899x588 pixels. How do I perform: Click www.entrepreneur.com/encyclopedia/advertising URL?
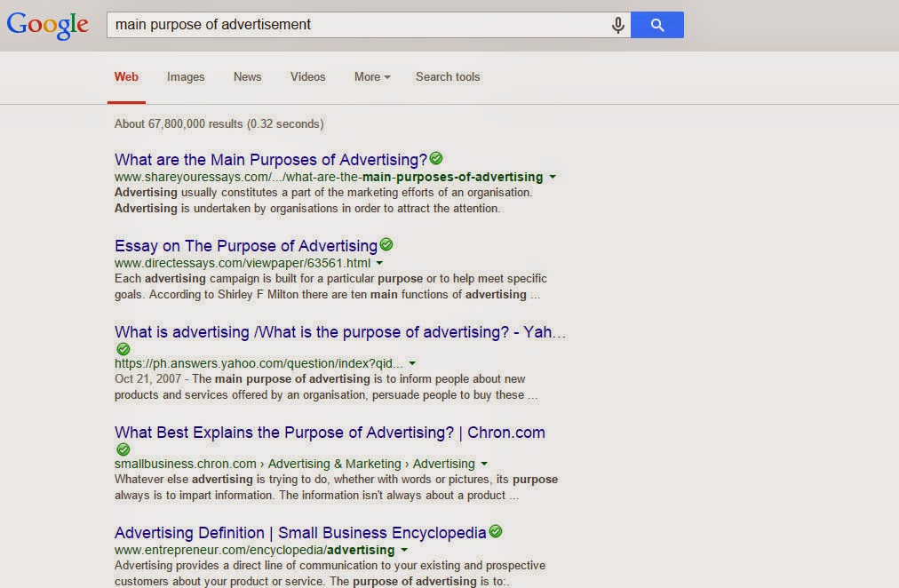click(x=255, y=550)
